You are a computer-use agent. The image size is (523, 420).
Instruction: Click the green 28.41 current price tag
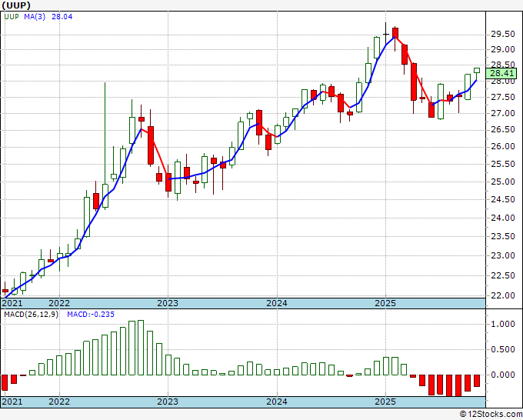click(501, 73)
